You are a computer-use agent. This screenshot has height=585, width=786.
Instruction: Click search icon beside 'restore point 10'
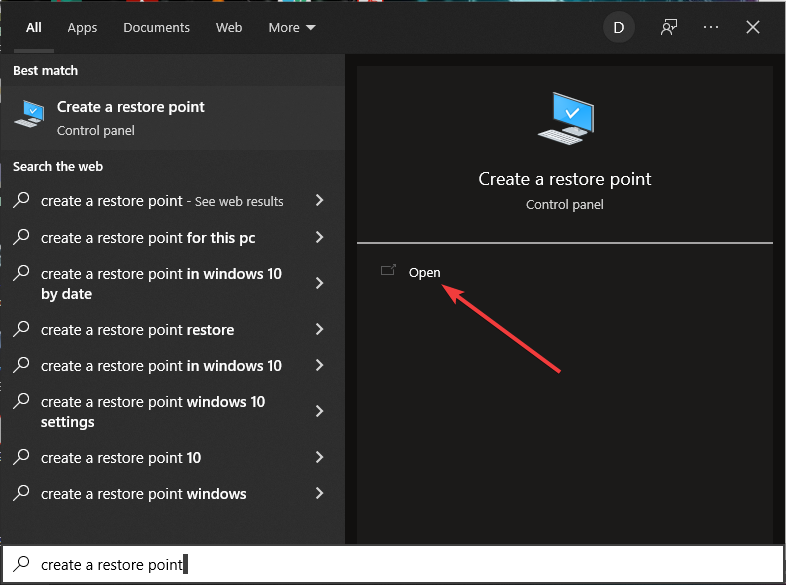(21, 456)
